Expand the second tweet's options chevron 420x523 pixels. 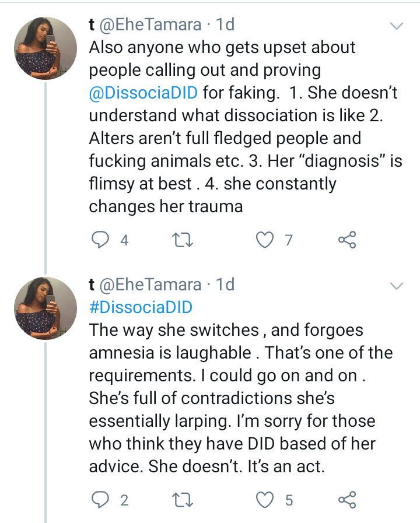click(x=396, y=286)
